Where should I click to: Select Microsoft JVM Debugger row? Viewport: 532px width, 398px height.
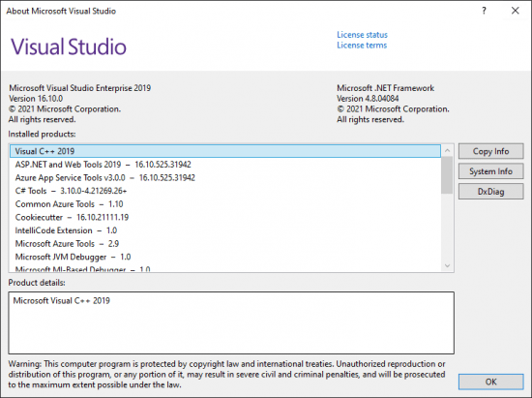[x=225, y=257]
